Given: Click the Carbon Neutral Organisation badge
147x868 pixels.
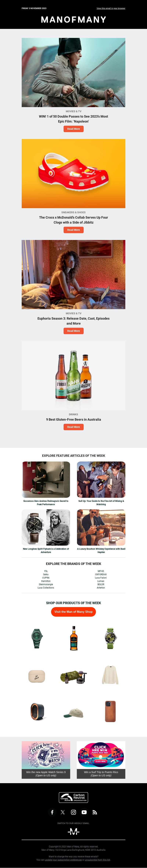Looking at the screenshot, I should (x=73, y=797).
